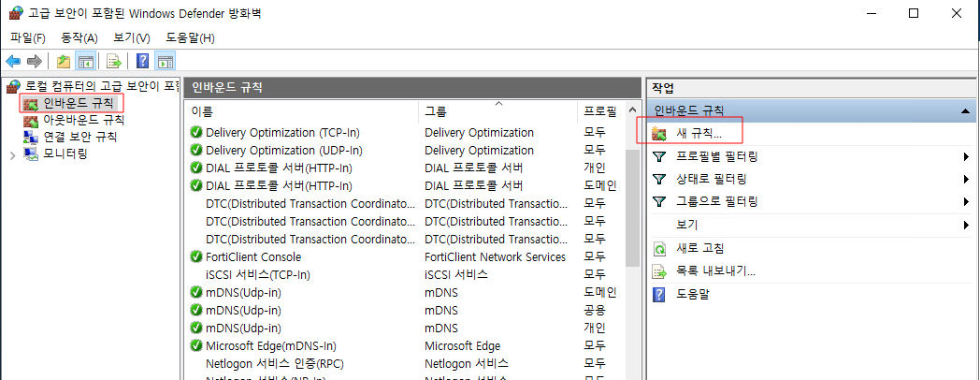Click green check of Delivery Optimization (UDP-In)
This screenshot has width=980, height=380.
pyautogui.click(x=196, y=151)
